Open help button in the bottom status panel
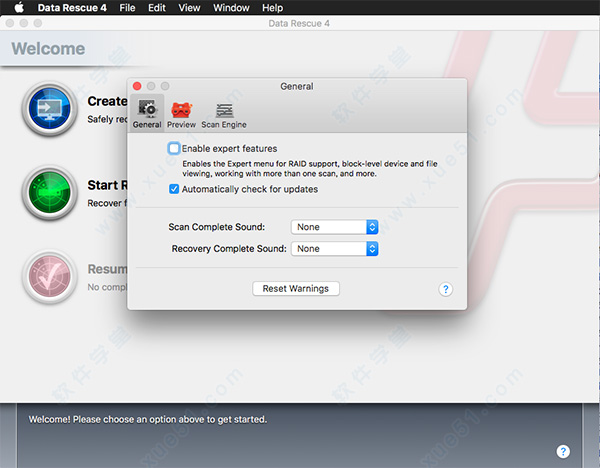 click(x=563, y=452)
